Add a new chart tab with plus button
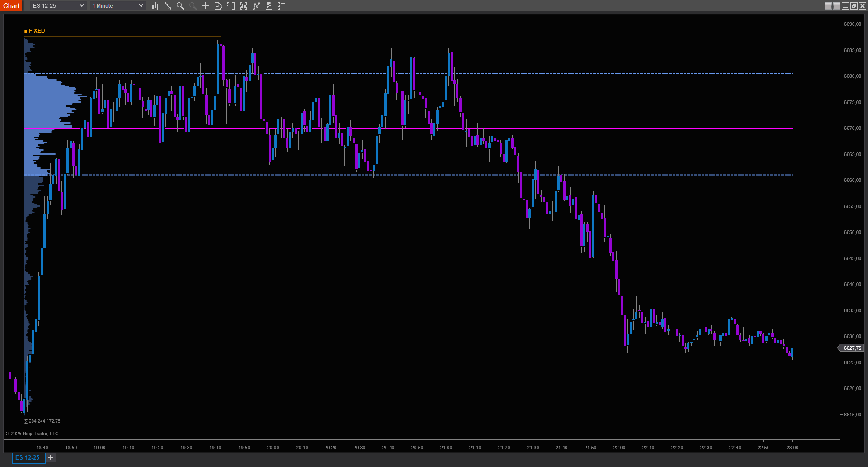This screenshot has height=467, width=868. [x=51, y=457]
